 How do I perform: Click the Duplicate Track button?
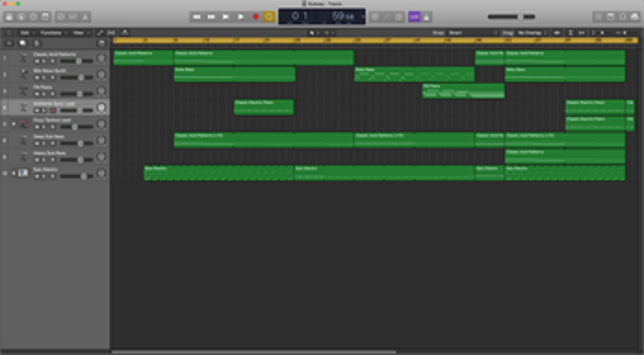coord(22,43)
